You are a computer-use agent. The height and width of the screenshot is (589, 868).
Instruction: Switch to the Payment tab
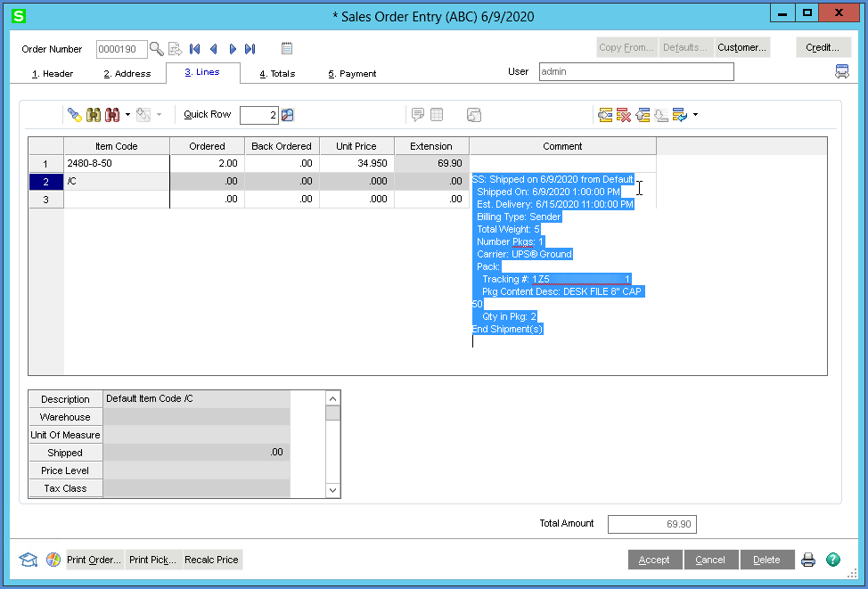[x=353, y=74]
